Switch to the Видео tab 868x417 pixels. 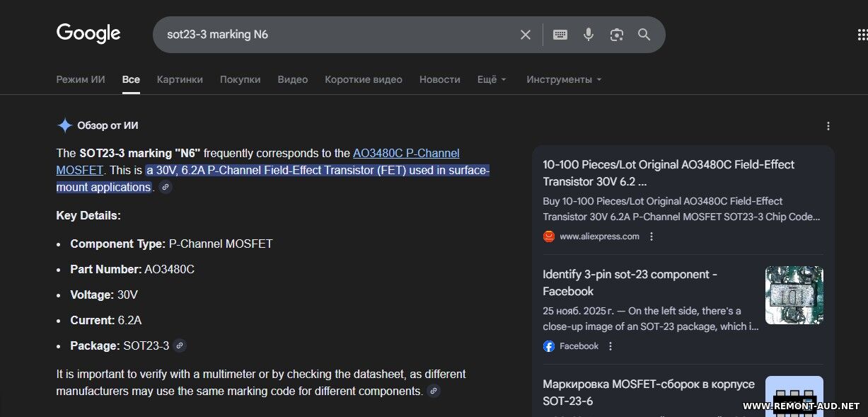(x=292, y=79)
